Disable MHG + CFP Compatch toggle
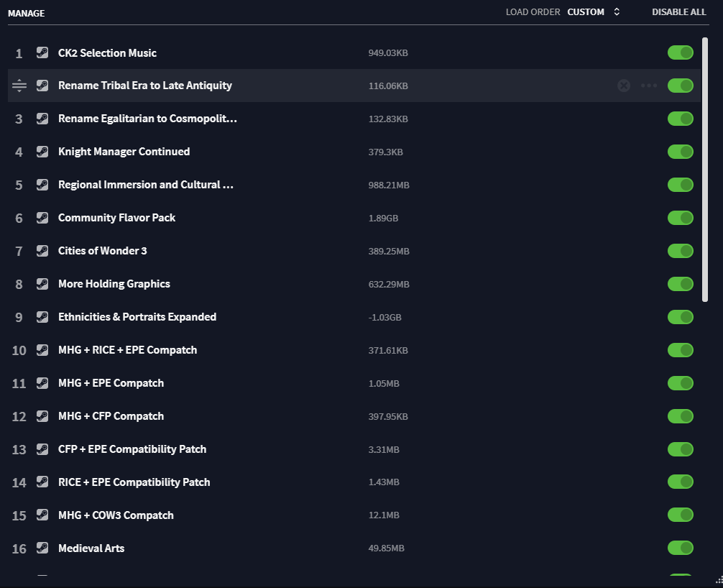 click(x=680, y=416)
